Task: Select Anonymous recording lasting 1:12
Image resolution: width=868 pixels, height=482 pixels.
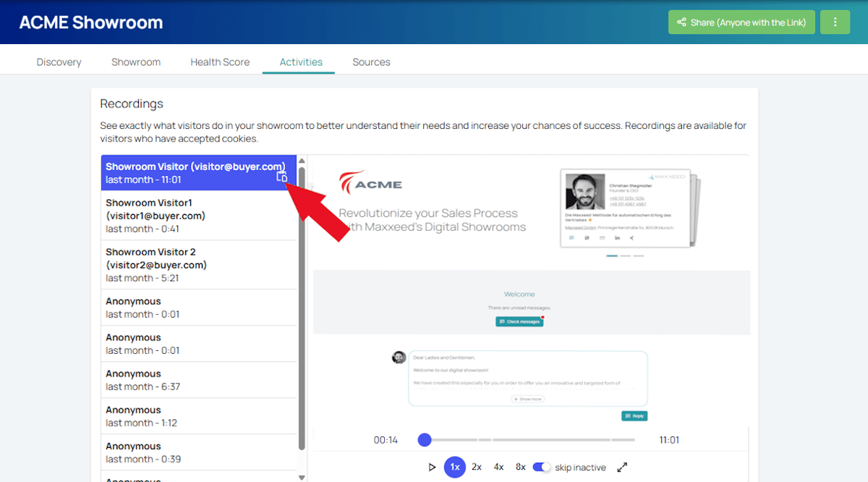Action: pos(199,416)
